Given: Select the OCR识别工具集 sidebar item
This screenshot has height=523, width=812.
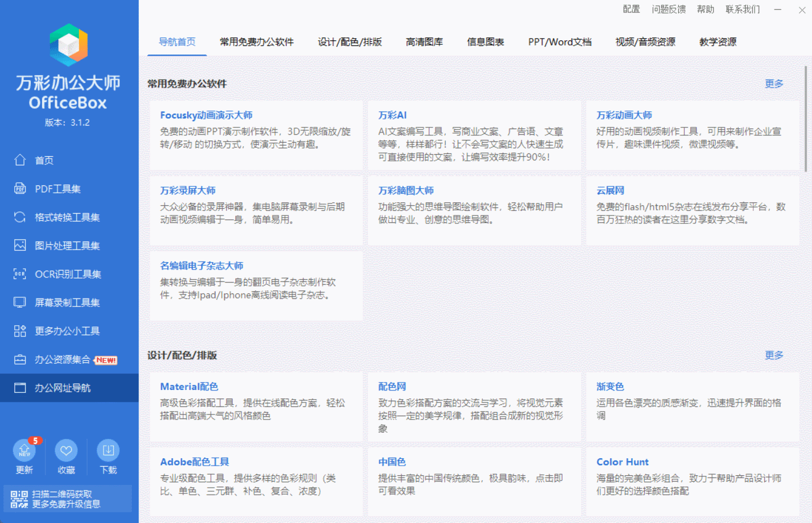Looking at the screenshot, I should click(63, 273).
